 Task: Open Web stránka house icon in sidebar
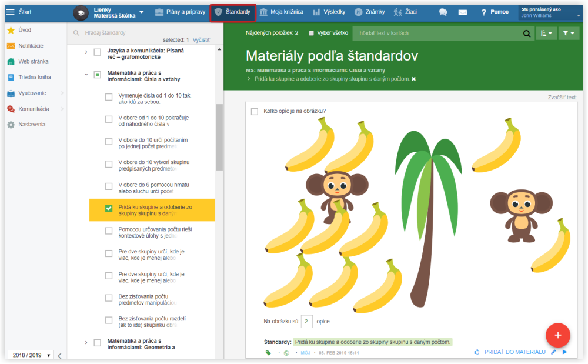11,62
